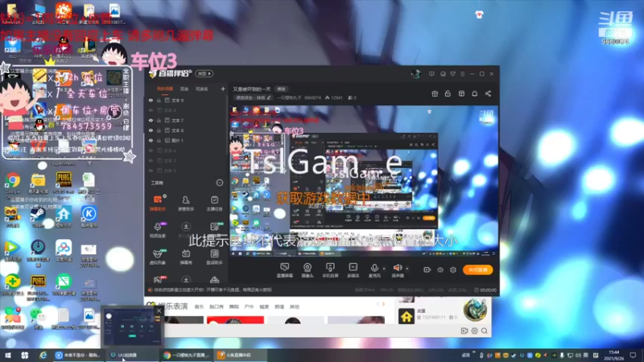This screenshot has width=644, height=362.
Task: Select 户外 tab in browser page
Action: click(x=249, y=306)
